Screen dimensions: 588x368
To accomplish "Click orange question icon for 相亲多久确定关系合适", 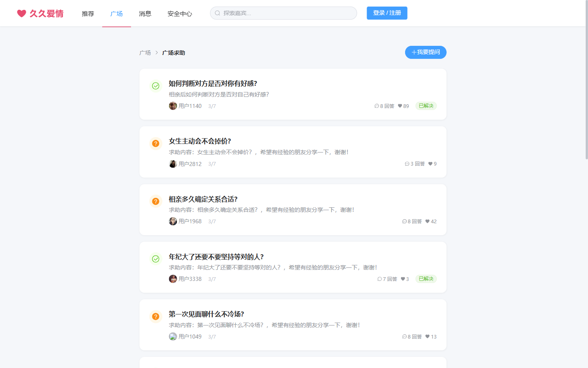I will (x=156, y=201).
